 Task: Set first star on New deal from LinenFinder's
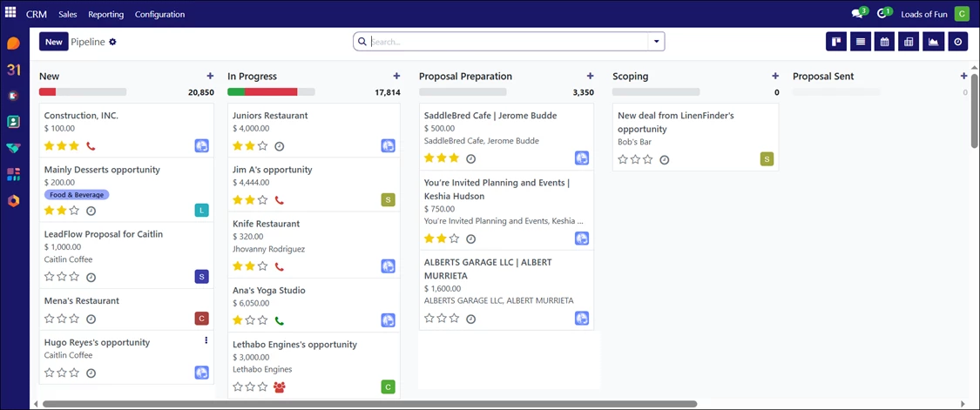[623, 159]
